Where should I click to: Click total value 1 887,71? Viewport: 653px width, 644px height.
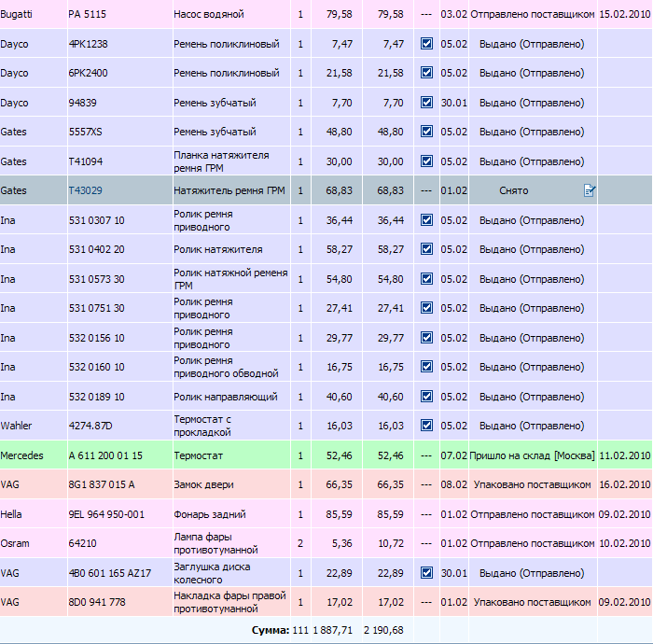[x=333, y=630]
